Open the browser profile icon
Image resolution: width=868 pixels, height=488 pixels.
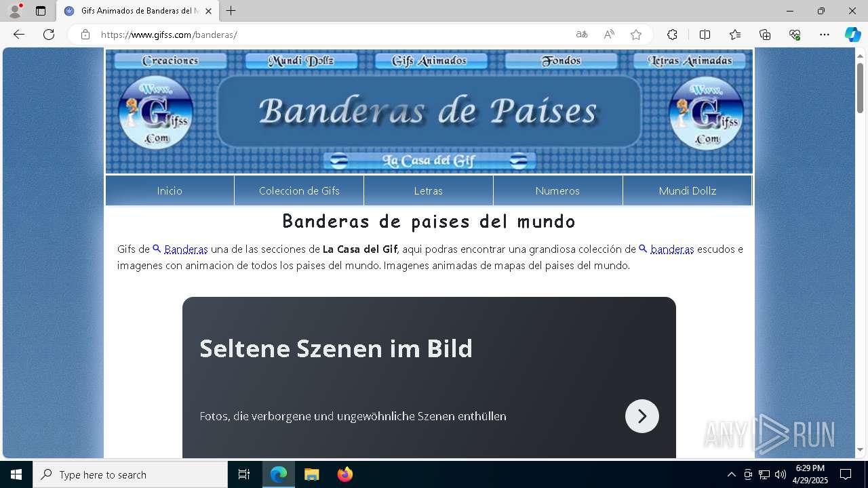15,11
